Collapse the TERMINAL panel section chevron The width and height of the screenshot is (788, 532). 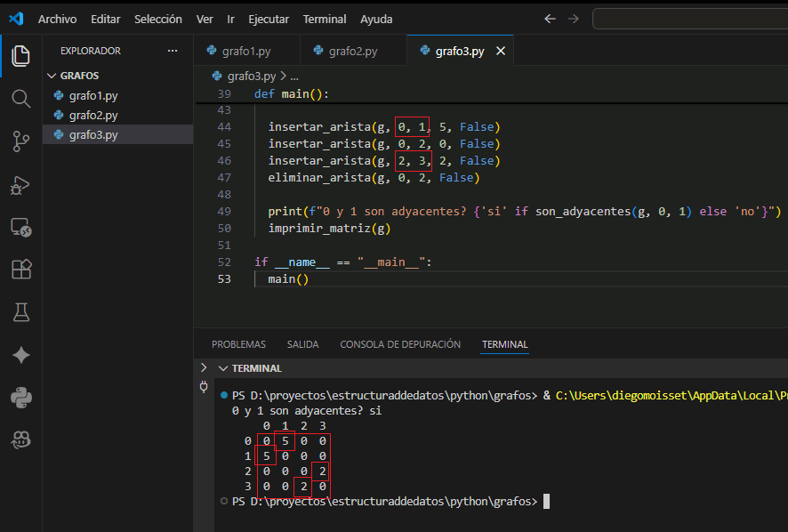pos(222,368)
